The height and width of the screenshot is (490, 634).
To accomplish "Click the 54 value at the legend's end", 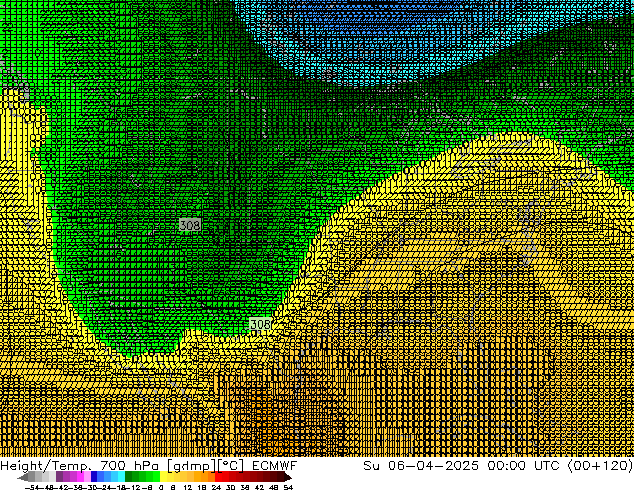I will (288, 487).
